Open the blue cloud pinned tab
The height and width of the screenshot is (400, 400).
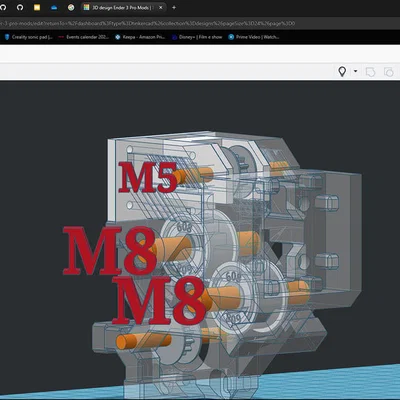54,7
